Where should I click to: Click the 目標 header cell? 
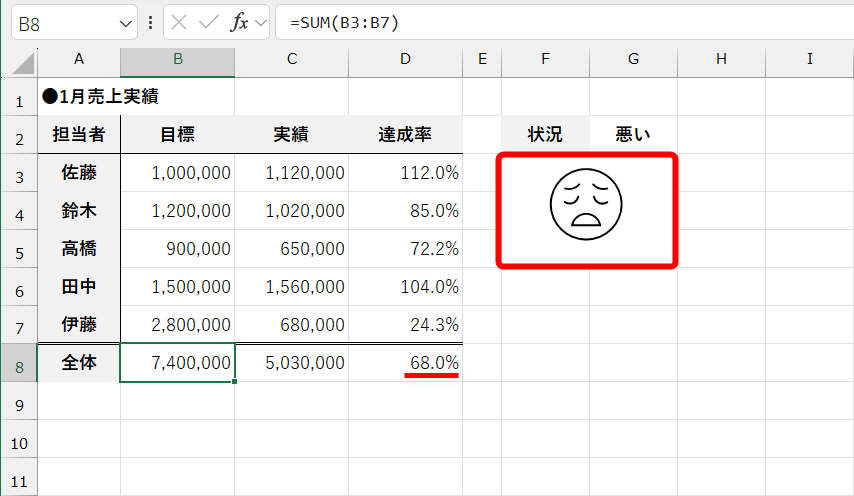tap(178, 134)
